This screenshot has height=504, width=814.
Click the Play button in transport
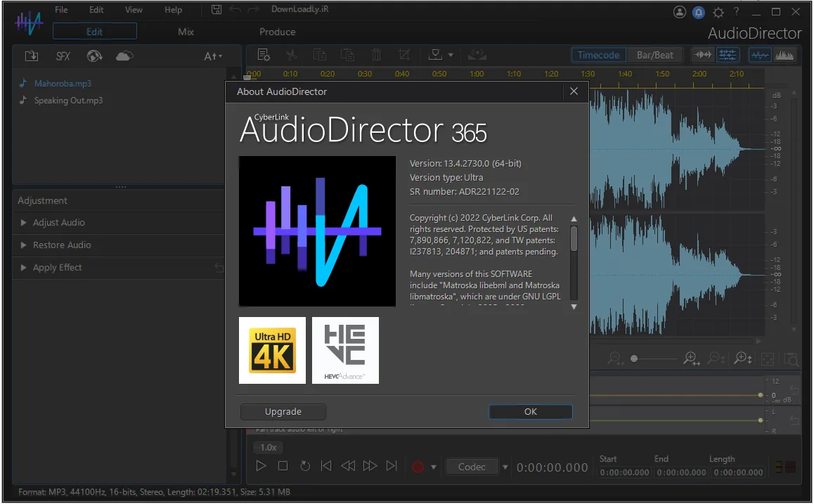click(261, 465)
